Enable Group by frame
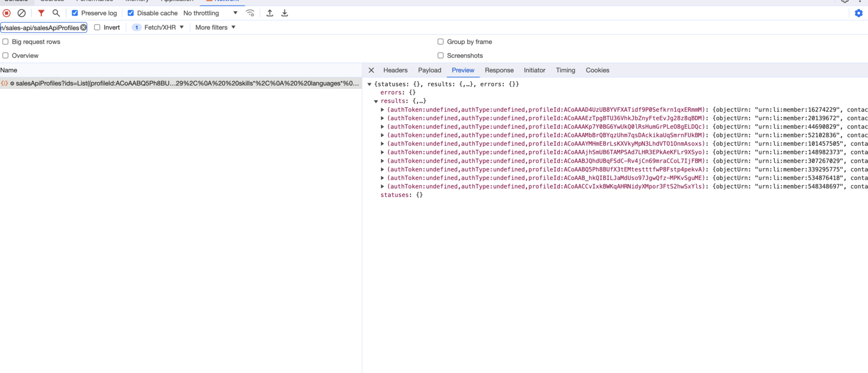Image resolution: width=868 pixels, height=373 pixels. (x=441, y=42)
